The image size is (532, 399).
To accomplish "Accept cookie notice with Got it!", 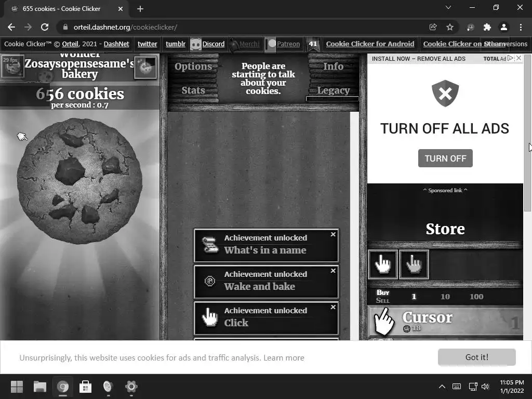I will coord(477,357).
